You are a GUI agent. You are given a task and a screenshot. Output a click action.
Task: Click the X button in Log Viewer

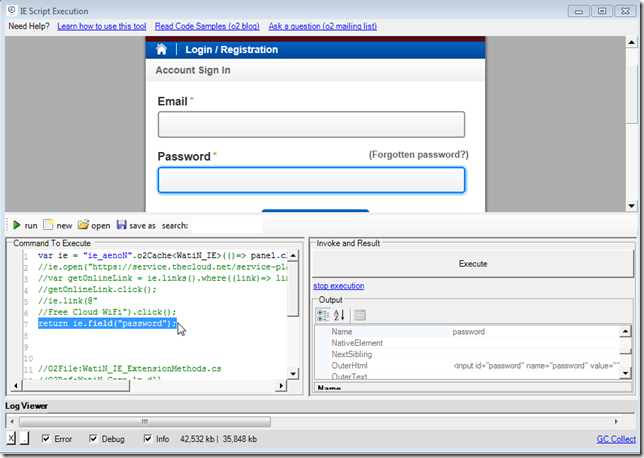coord(11,439)
